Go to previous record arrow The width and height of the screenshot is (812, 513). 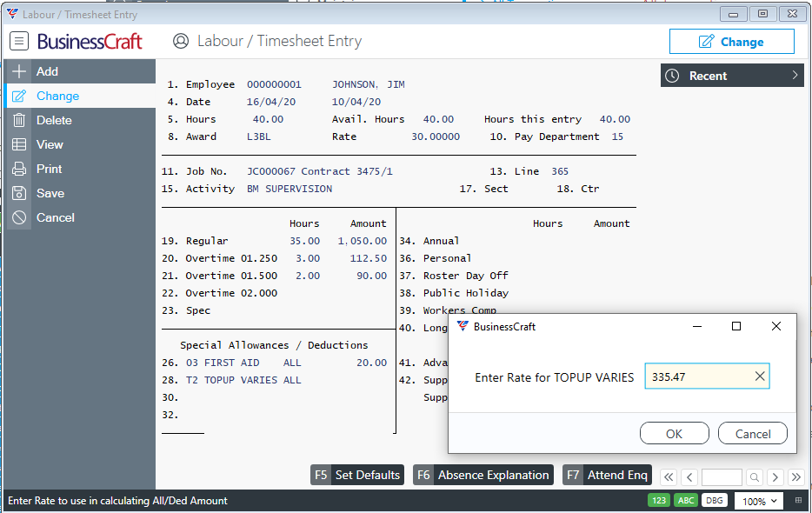click(x=689, y=476)
